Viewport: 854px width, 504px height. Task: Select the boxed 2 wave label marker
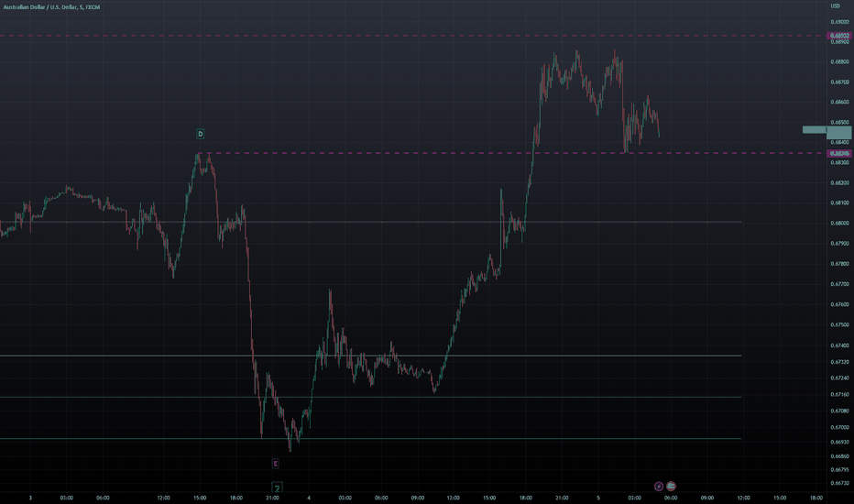[x=277, y=488]
